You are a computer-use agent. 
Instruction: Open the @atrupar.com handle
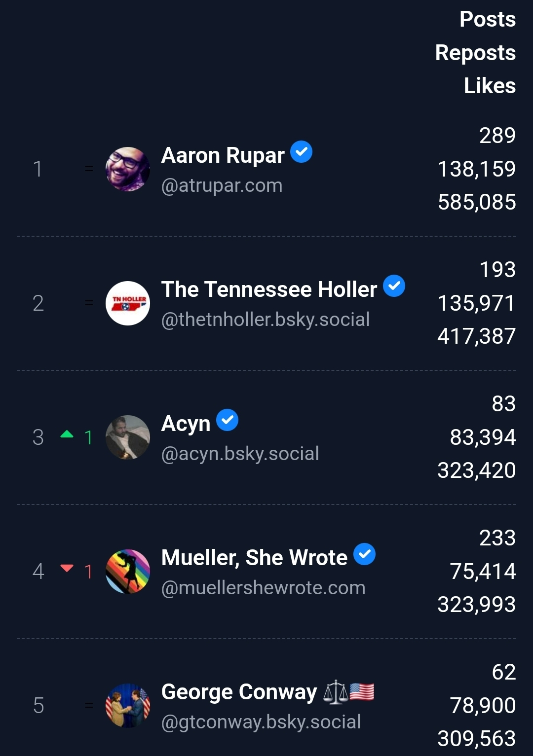pos(222,185)
